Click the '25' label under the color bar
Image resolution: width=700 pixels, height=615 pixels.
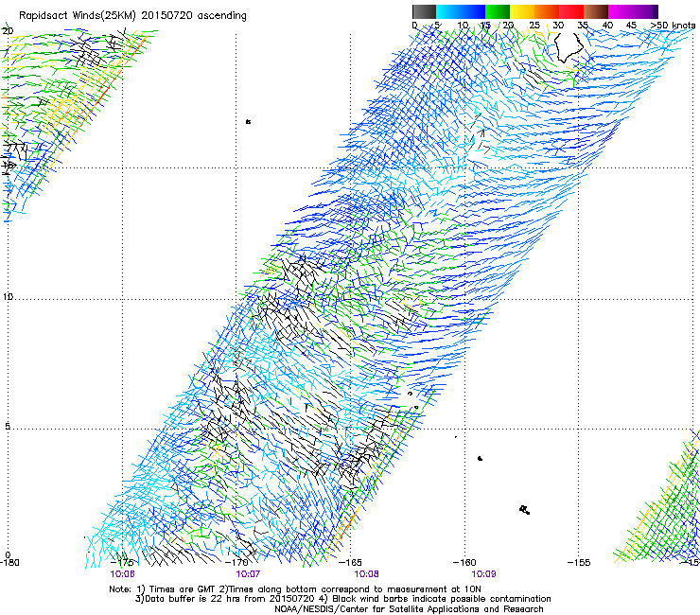(534, 26)
